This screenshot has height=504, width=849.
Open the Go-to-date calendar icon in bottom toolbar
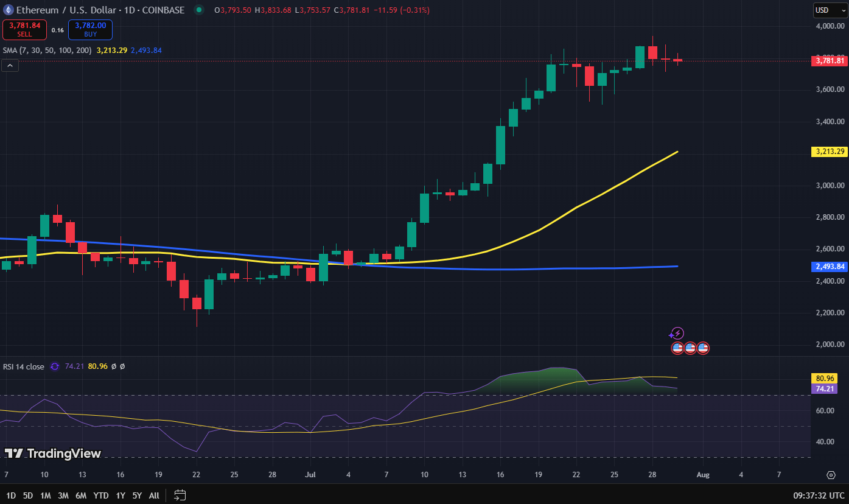tap(180, 495)
